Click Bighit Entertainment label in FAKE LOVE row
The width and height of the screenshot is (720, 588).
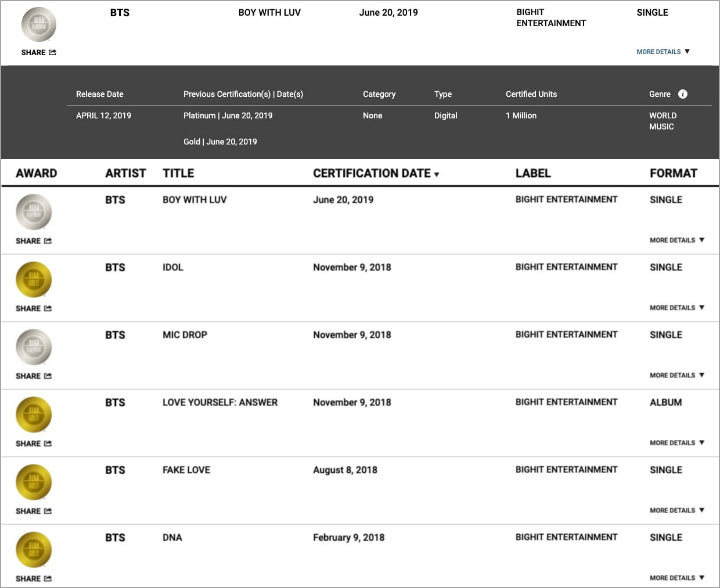[566, 470]
